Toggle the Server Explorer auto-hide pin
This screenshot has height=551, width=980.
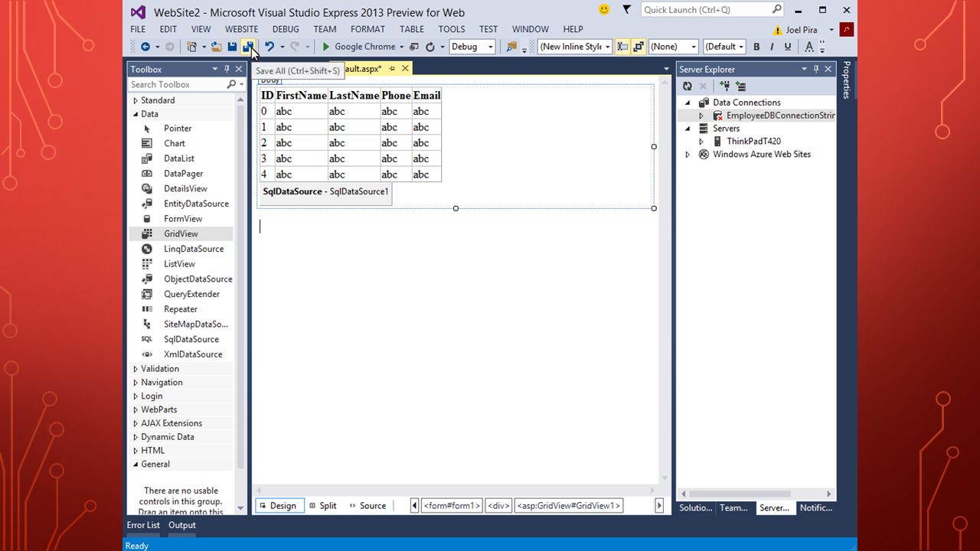coord(816,69)
